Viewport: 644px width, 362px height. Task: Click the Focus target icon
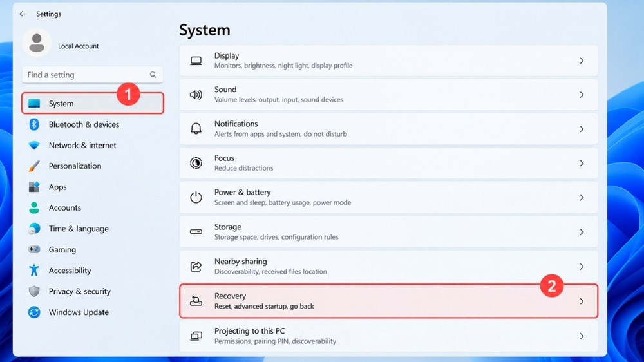(x=196, y=163)
